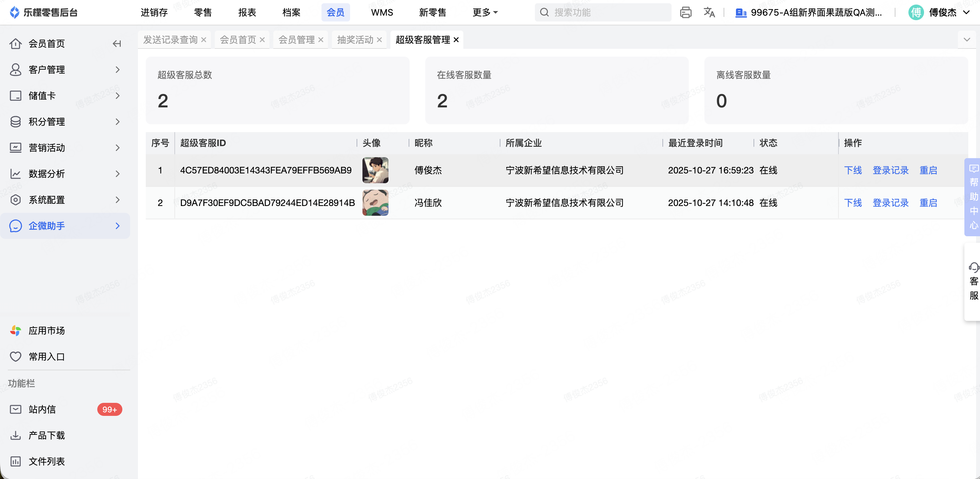The image size is (980, 479).
Task: Open 站内信 inbox in sidebar
Action: click(x=42, y=409)
